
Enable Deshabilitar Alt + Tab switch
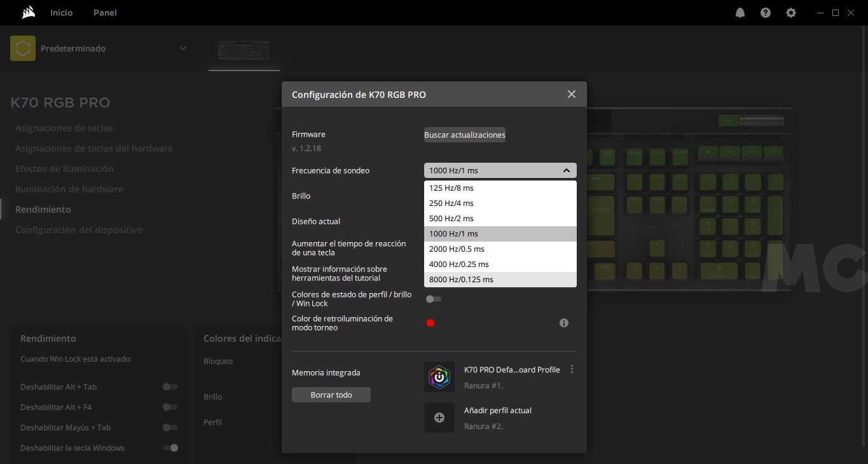(170, 386)
